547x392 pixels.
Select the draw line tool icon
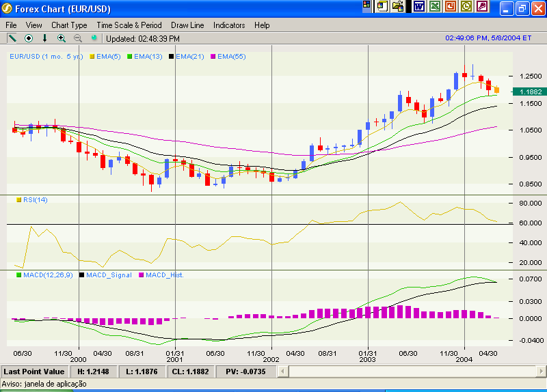12,38
